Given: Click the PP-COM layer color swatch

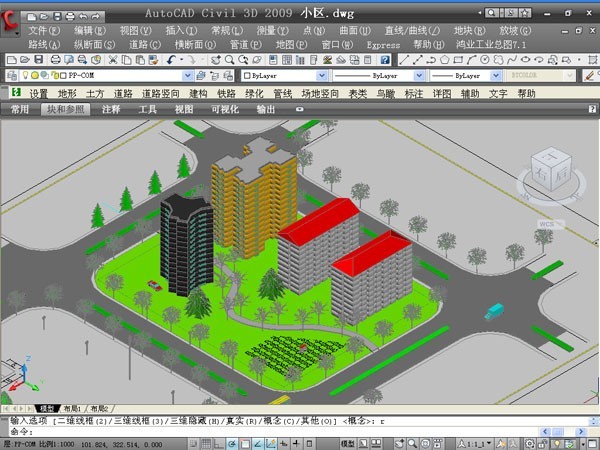Looking at the screenshot, I should tap(63, 76).
